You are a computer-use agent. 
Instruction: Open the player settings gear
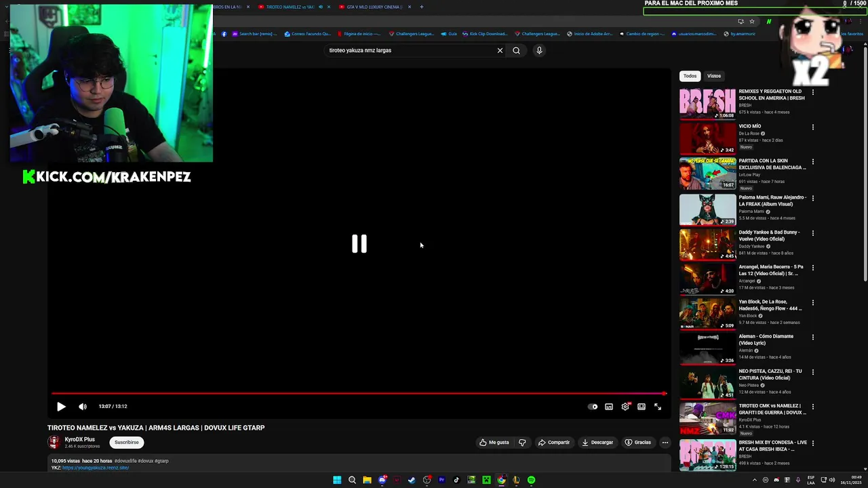tap(625, 407)
